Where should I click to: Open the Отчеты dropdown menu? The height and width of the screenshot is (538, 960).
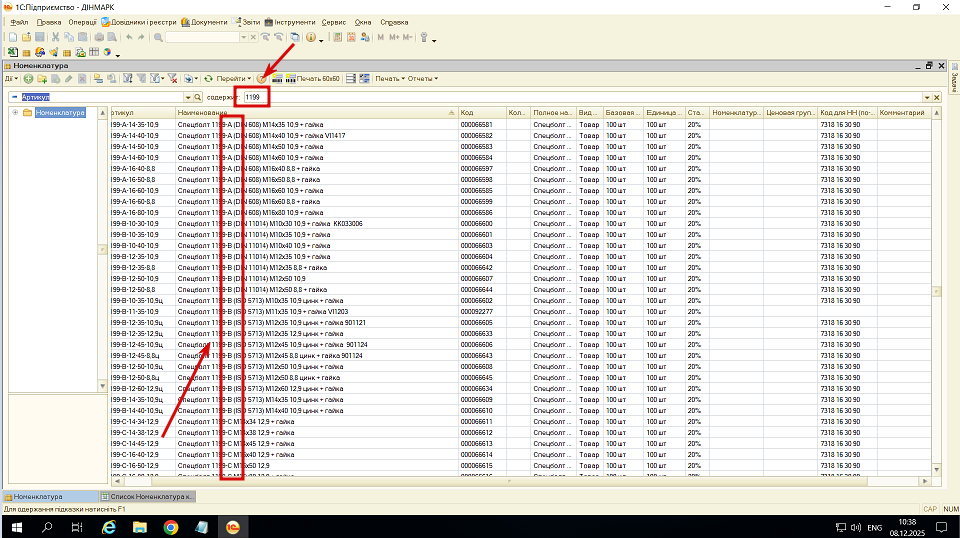point(422,79)
